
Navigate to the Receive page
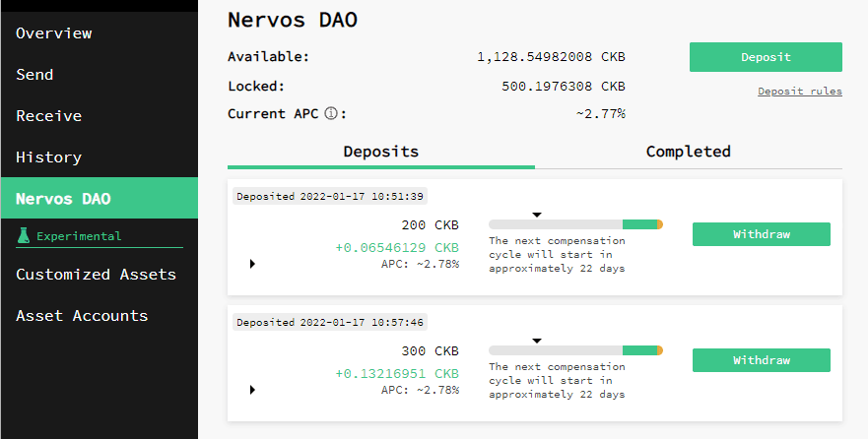[49, 116]
